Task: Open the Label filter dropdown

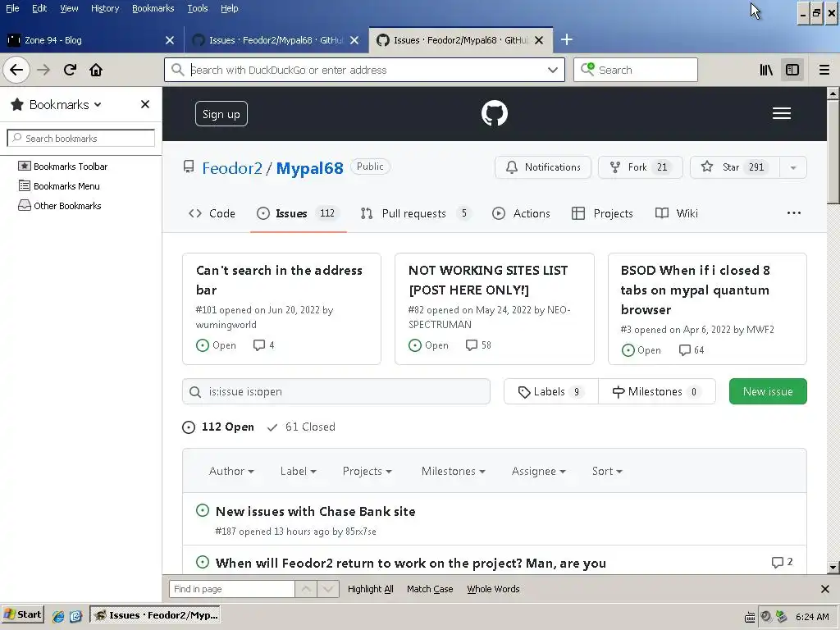Action: 298,471
